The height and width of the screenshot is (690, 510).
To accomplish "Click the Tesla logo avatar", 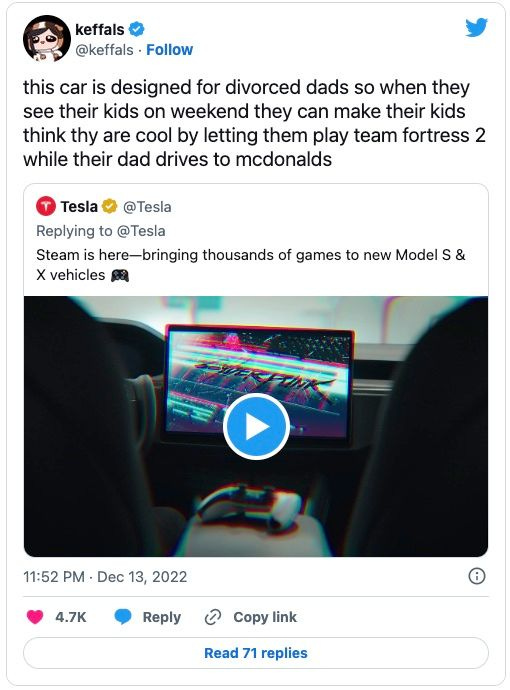I will point(46,206).
